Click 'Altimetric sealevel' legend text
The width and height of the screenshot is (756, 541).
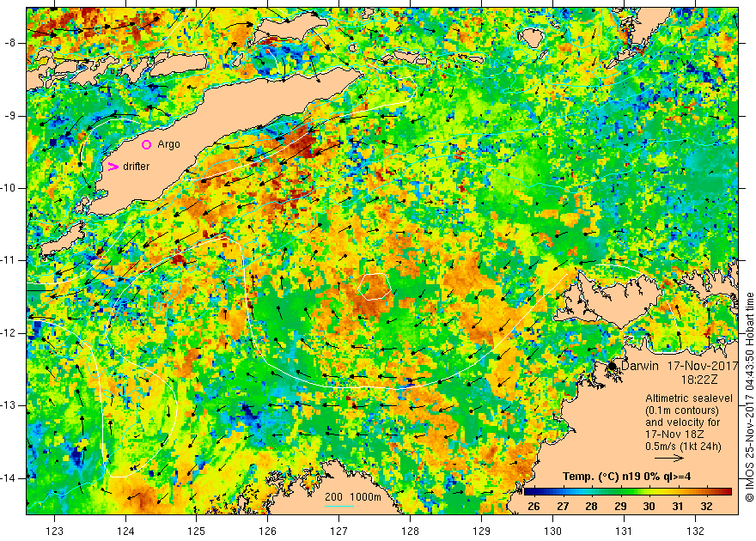click(x=689, y=398)
